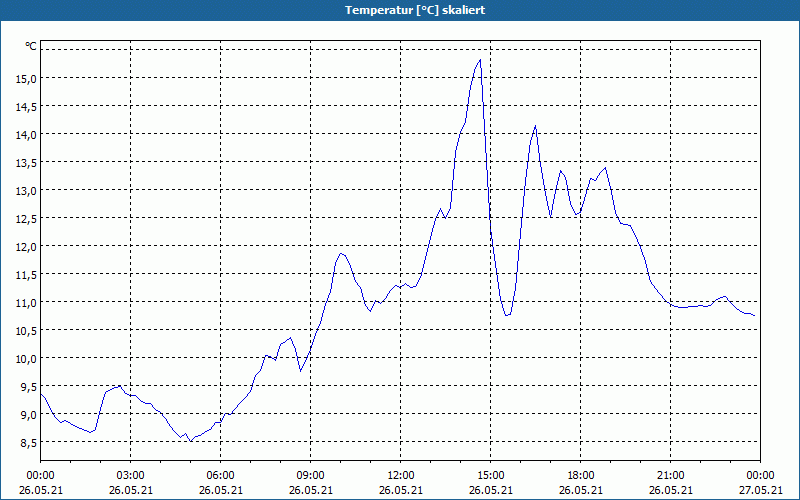Pick the "11,5" temperature tick label
The height and width of the screenshot is (500, 800).
(x=28, y=275)
